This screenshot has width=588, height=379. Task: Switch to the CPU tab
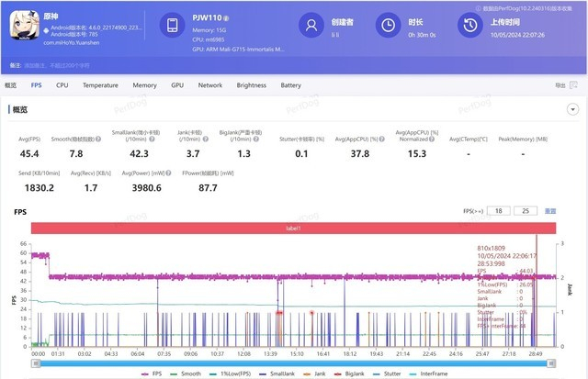click(x=62, y=85)
